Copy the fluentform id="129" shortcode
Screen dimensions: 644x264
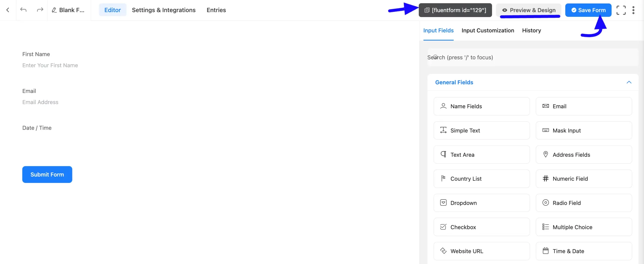pos(455,10)
